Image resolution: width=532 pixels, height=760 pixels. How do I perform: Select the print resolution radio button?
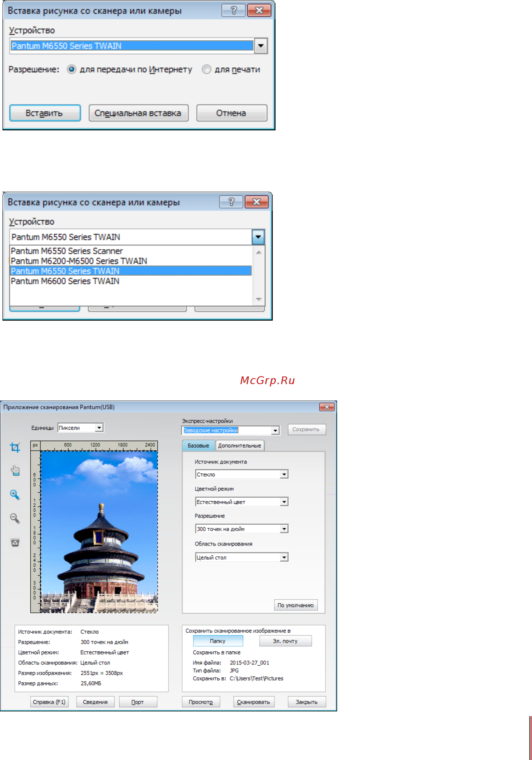pyautogui.click(x=207, y=69)
